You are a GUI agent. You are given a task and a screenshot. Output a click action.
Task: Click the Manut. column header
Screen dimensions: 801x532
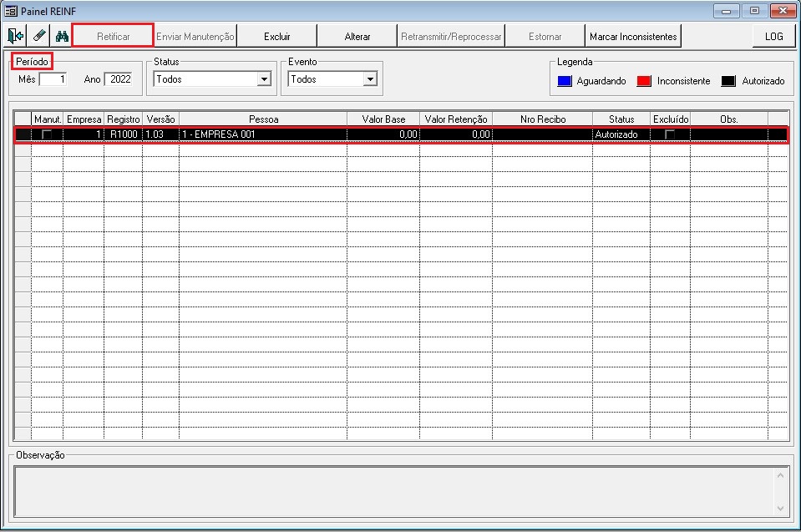48,119
